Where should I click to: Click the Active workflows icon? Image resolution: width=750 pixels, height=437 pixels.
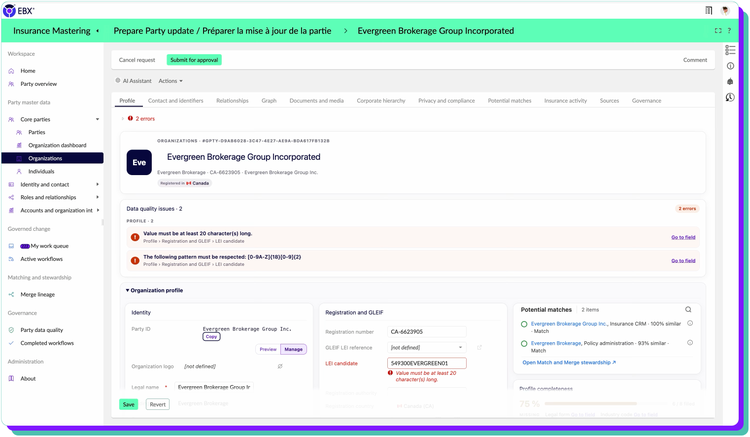click(x=11, y=259)
